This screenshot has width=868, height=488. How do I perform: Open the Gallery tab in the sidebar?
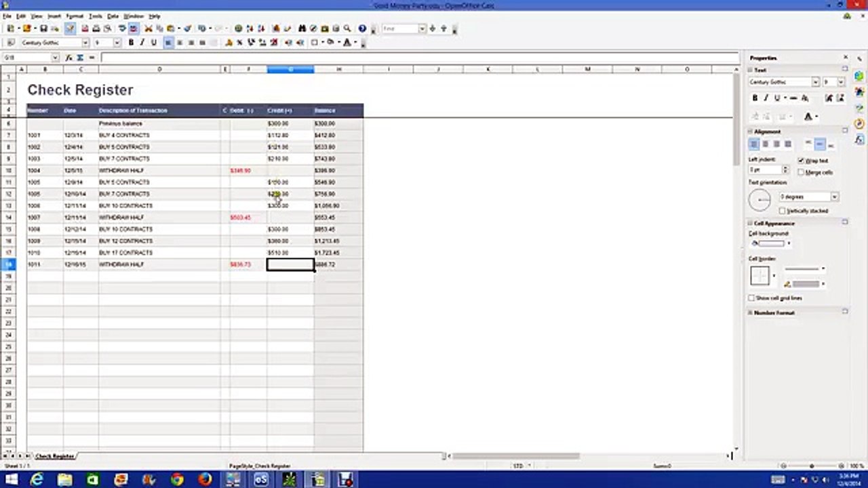tap(859, 107)
